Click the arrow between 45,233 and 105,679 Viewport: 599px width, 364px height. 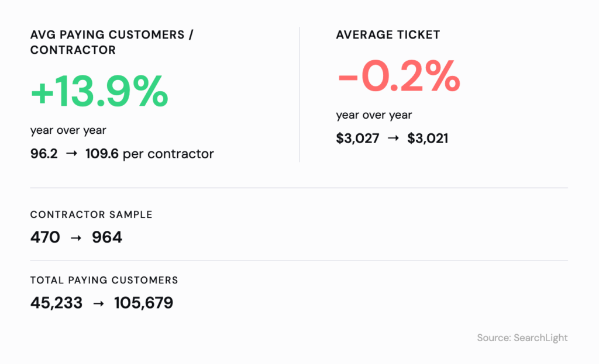(x=98, y=303)
